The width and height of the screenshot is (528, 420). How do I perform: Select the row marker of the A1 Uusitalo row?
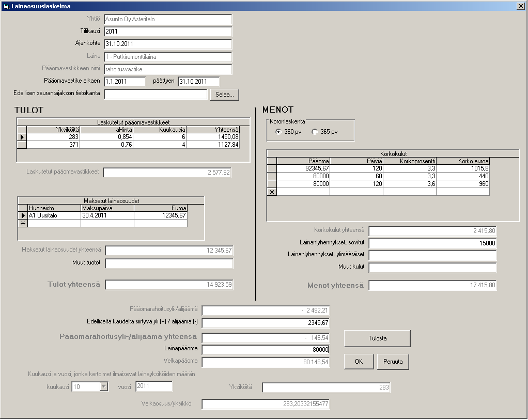point(23,215)
